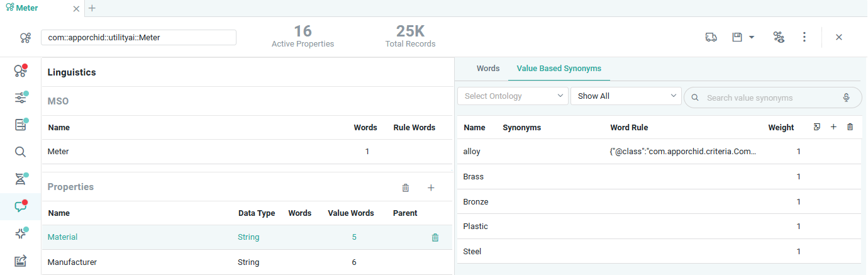The height and width of the screenshot is (275, 868).
Task: Click the export icon in sidebar
Action: (x=21, y=261)
